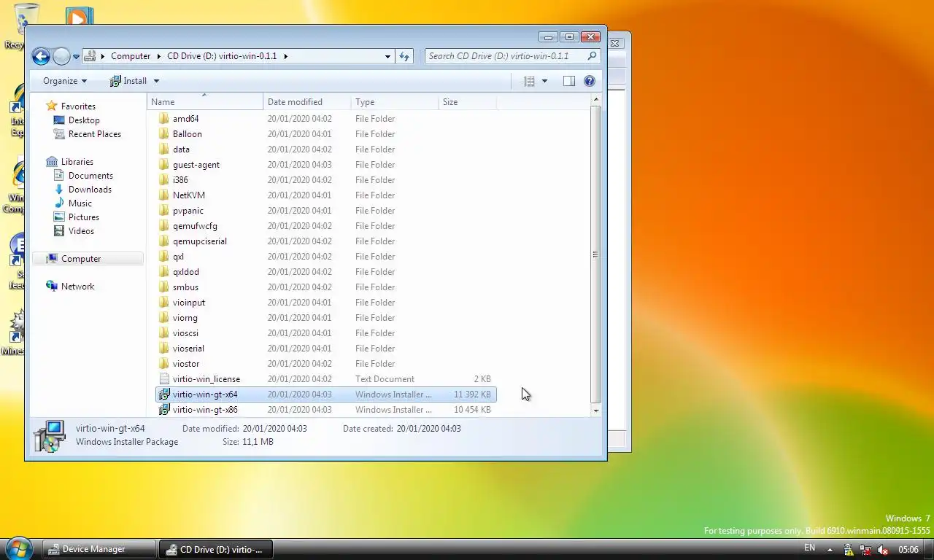Viewport: 934px width, 560px height.
Task: Open the Documents library
Action: tap(90, 176)
